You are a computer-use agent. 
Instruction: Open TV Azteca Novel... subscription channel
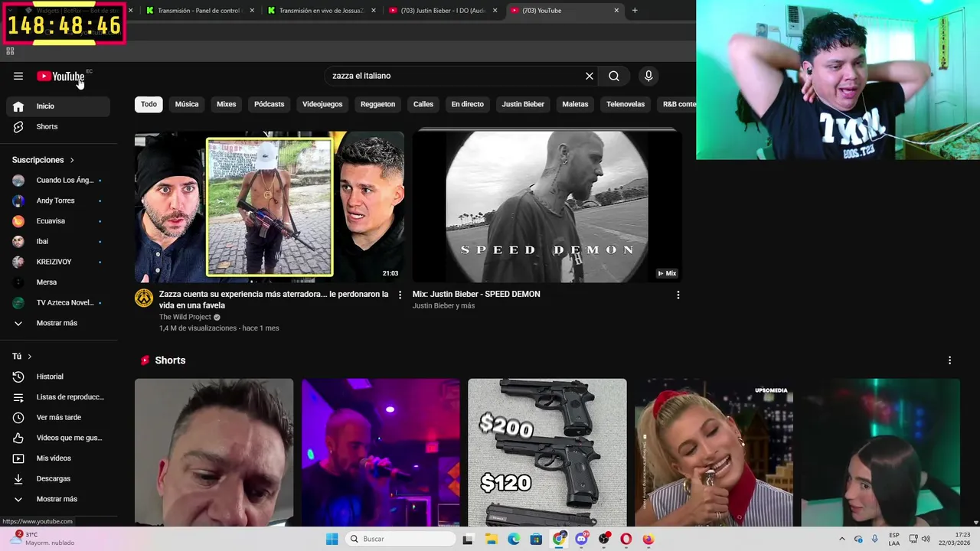(58, 302)
